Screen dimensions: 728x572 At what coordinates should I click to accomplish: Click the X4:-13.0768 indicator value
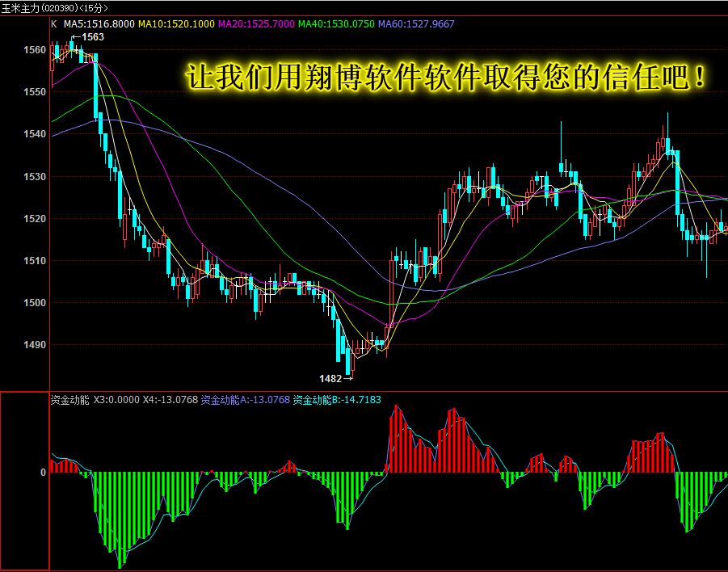point(170,400)
